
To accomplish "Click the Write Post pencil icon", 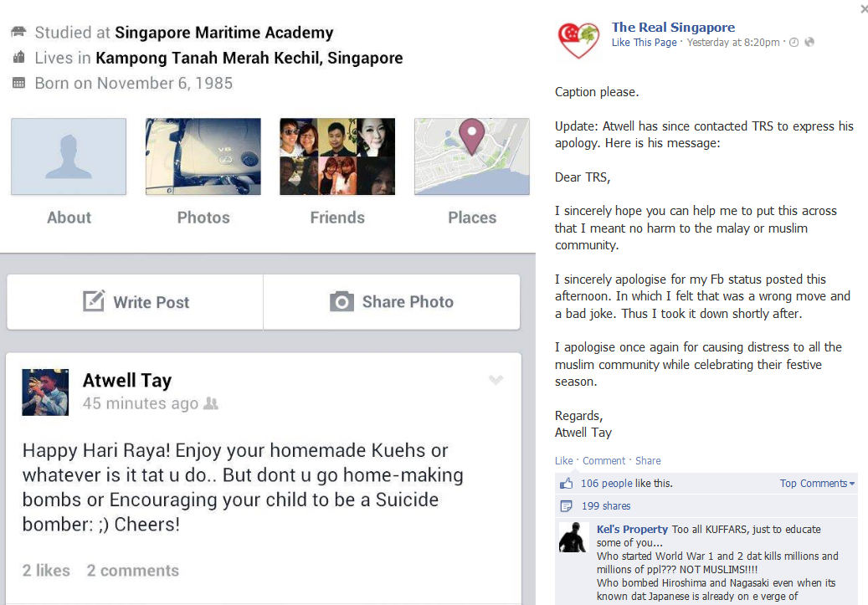I will click(94, 300).
